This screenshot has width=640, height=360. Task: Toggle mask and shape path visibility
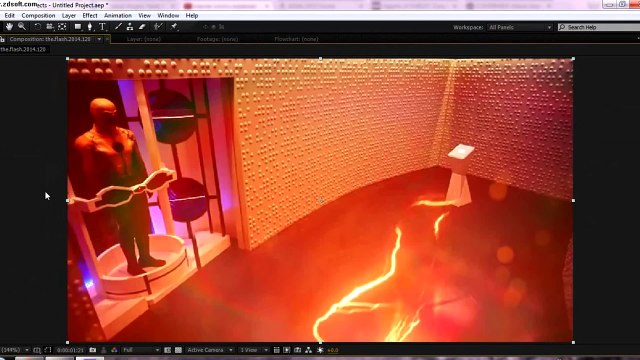point(48,350)
